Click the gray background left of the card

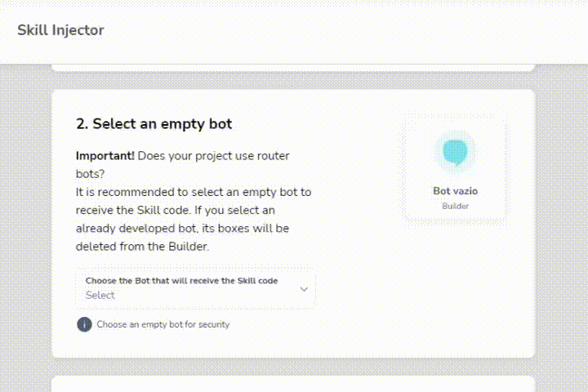tap(25, 225)
